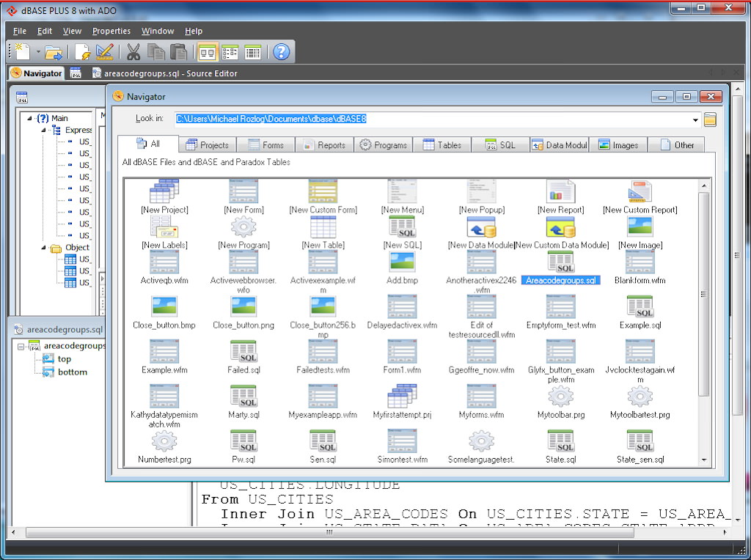The height and width of the screenshot is (560, 751).
Task: Select the Navigator window tab
Action: (37, 73)
